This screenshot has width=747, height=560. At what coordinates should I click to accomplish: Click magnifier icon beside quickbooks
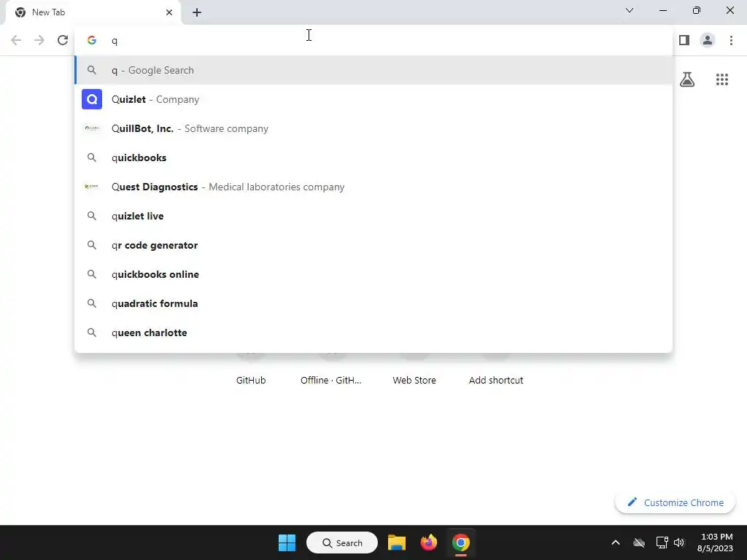click(x=92, y=157)
